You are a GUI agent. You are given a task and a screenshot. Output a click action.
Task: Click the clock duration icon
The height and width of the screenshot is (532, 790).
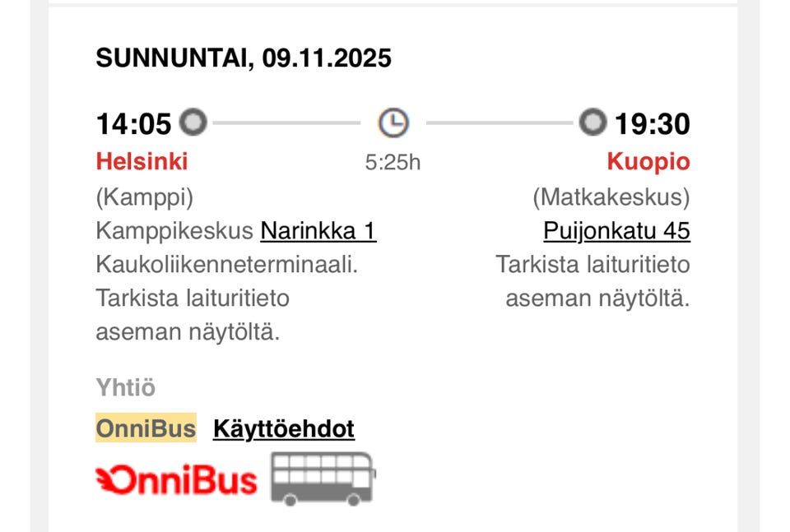coord(393,123)
